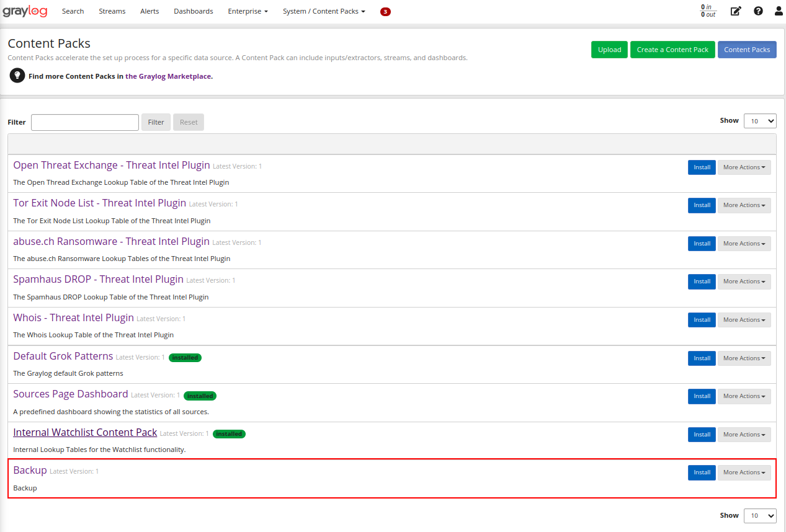
Task: Open the Backup content pack
Action: click(x=30, y=471)
